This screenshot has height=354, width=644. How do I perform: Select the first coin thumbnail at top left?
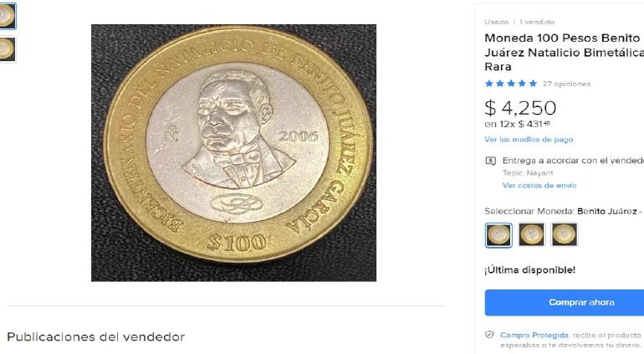(x=7, y=16)
